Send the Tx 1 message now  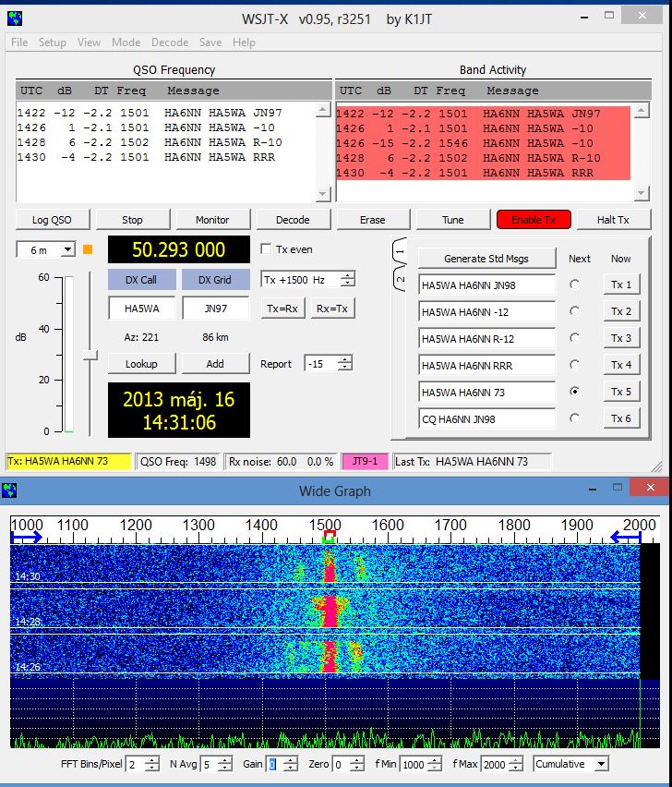point(621,285)
